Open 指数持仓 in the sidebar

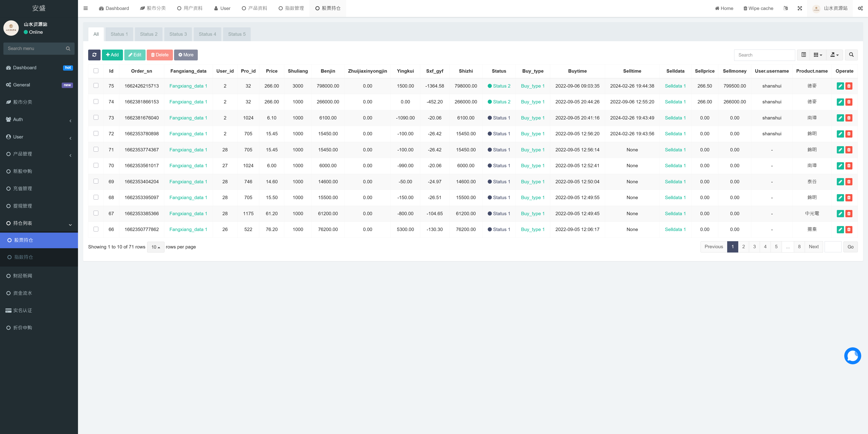[x=24, y=257]
